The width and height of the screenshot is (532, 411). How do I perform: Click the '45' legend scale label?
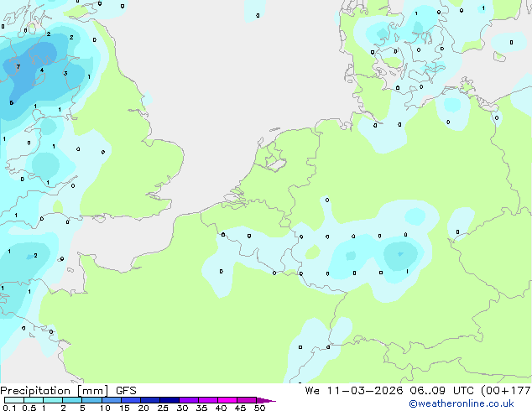pos(240,408)
